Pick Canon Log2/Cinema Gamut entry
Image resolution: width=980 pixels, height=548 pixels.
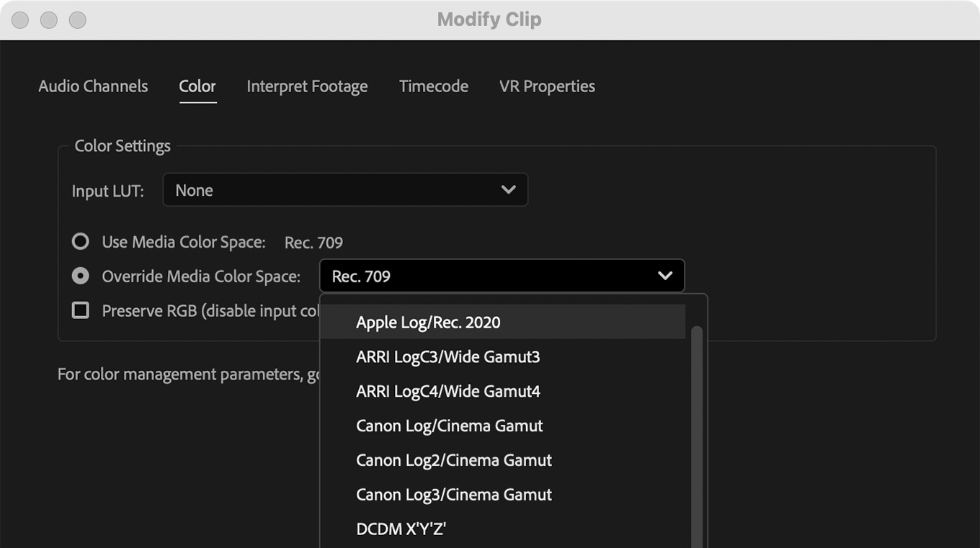point(453,460)
